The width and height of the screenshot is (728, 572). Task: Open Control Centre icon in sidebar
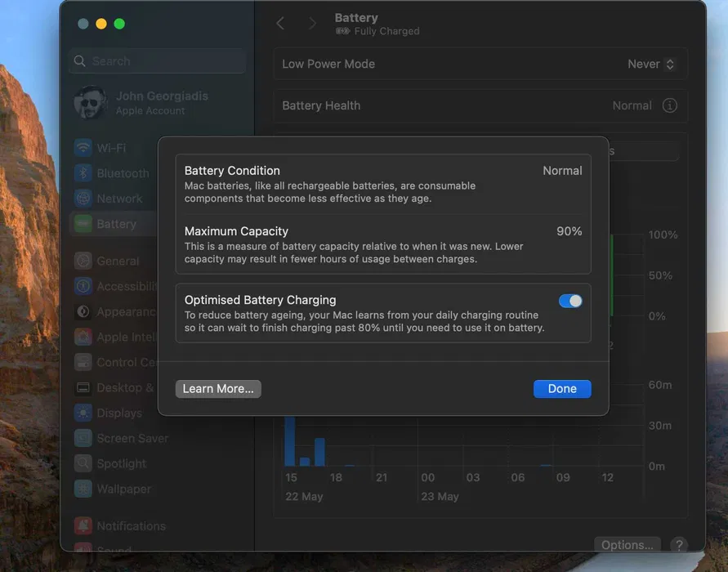[83, 362]
